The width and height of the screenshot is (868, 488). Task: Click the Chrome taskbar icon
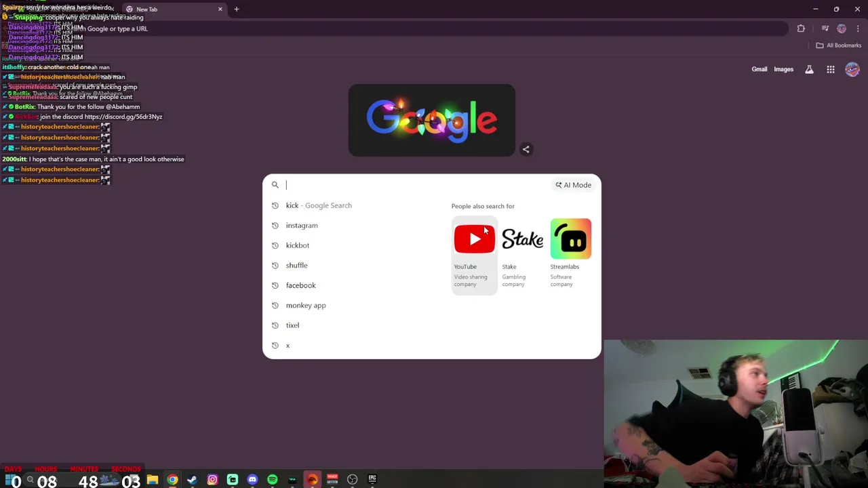172,480
